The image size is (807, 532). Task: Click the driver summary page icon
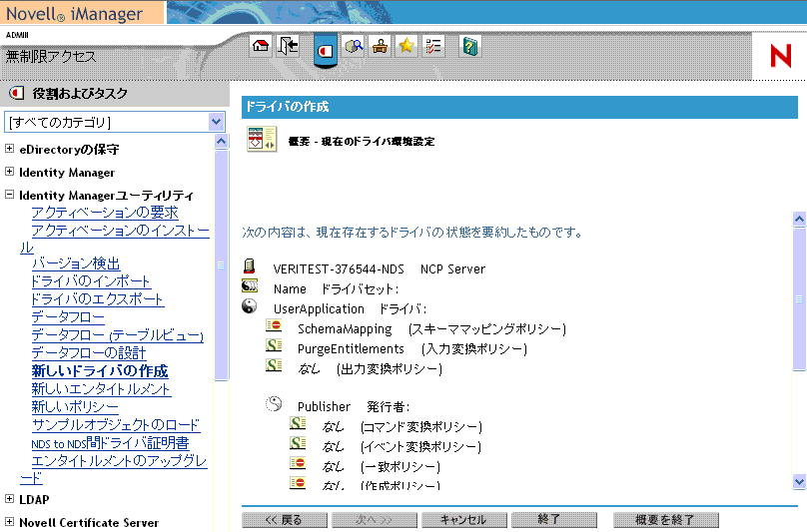coord(262,139)
